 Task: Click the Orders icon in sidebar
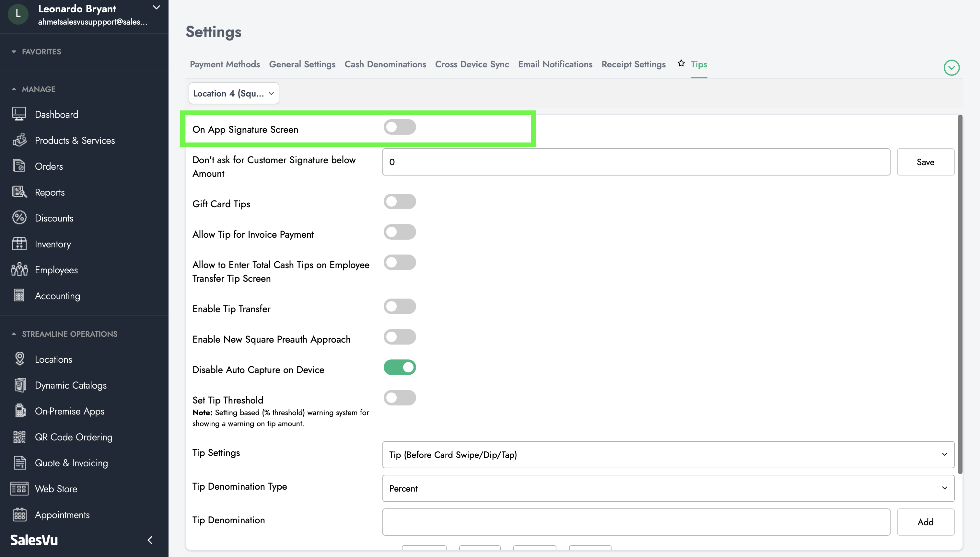19,165
